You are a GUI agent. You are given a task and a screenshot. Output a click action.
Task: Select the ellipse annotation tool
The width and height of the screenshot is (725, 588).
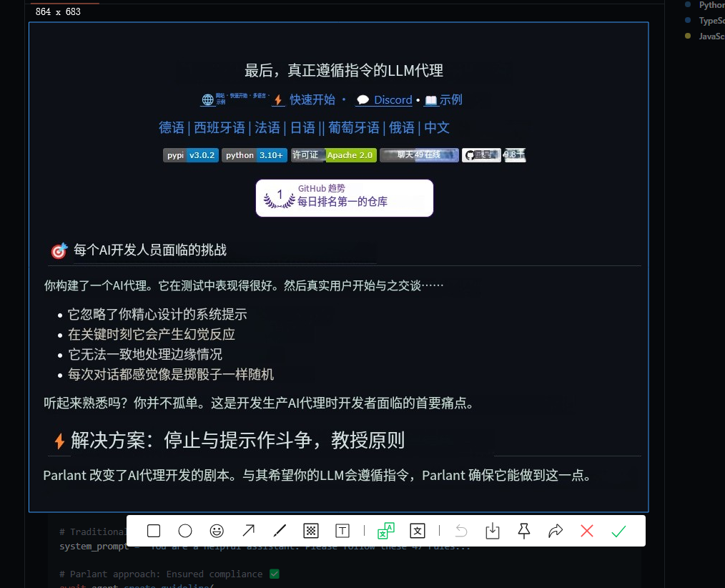(185, 531)
